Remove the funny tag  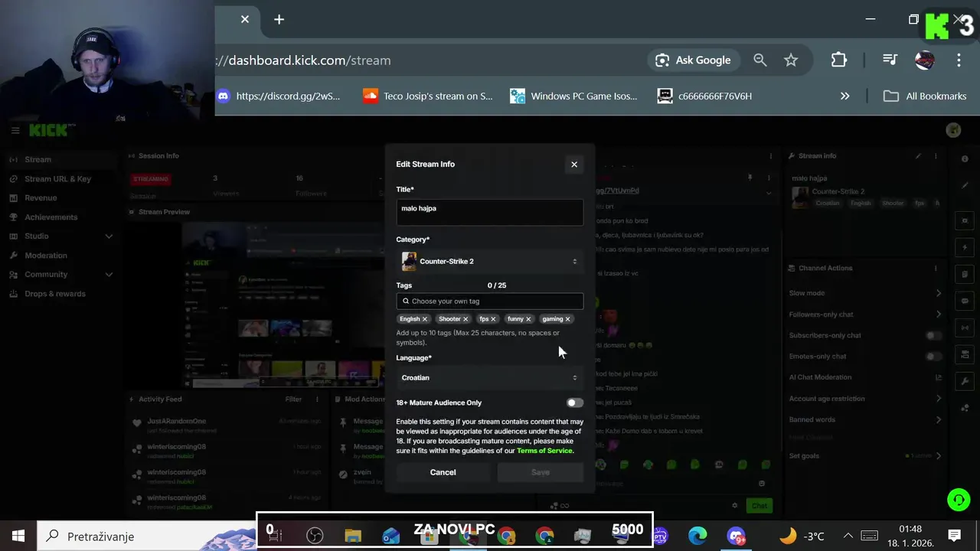tap(528, 319)
